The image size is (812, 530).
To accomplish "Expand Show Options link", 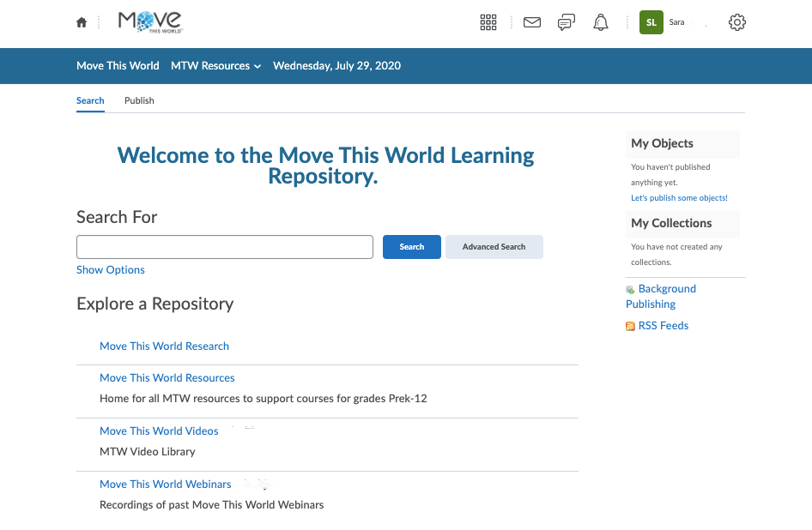I will 111,269.
